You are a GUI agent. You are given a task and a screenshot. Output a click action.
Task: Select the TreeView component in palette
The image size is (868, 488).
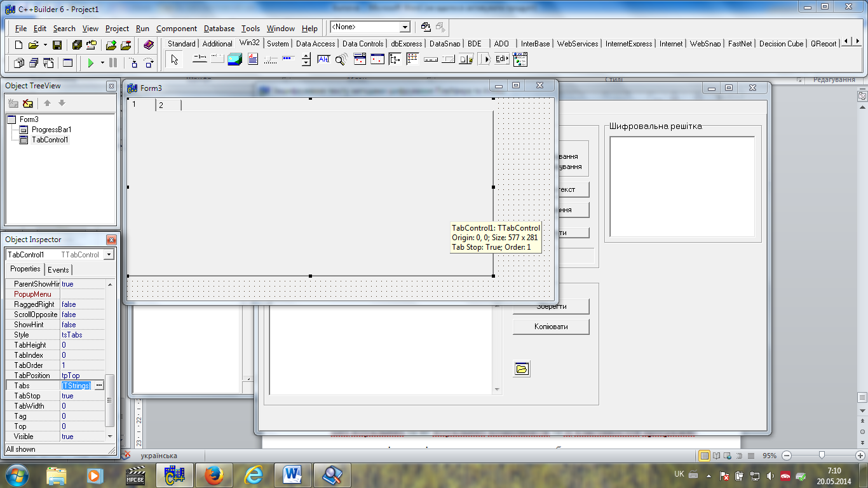click(x=395, y=60)
